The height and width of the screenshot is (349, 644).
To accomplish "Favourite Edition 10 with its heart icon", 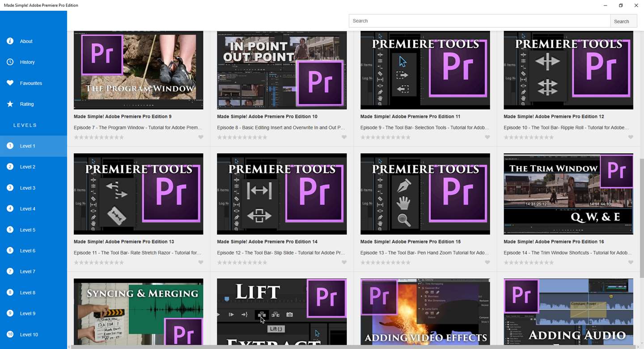I will [x=344, y=137].
